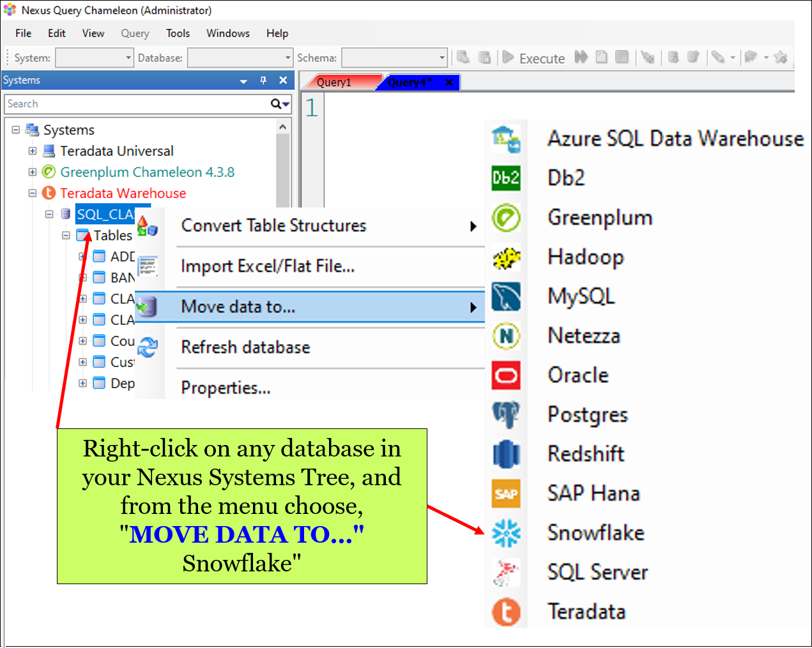This screenshot has height=648, width=812.
Task: Open the System dropdown
Action: [x=128, y=58]
